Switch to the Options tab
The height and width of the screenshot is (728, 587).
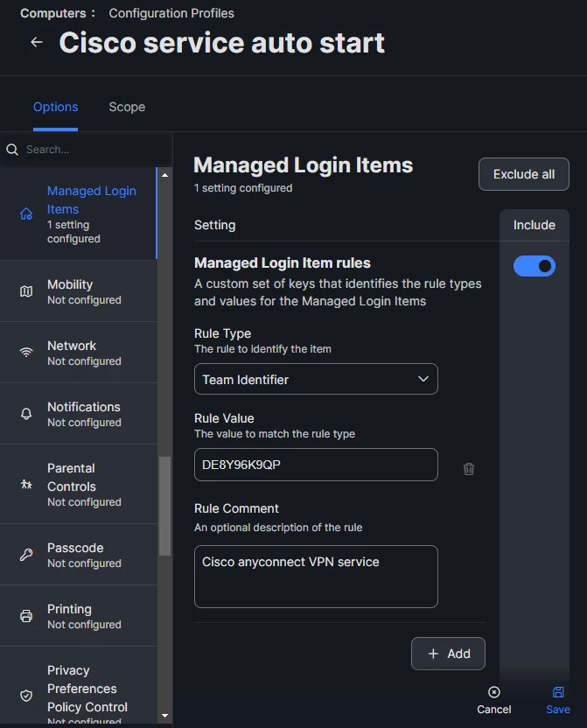(56, 108)
